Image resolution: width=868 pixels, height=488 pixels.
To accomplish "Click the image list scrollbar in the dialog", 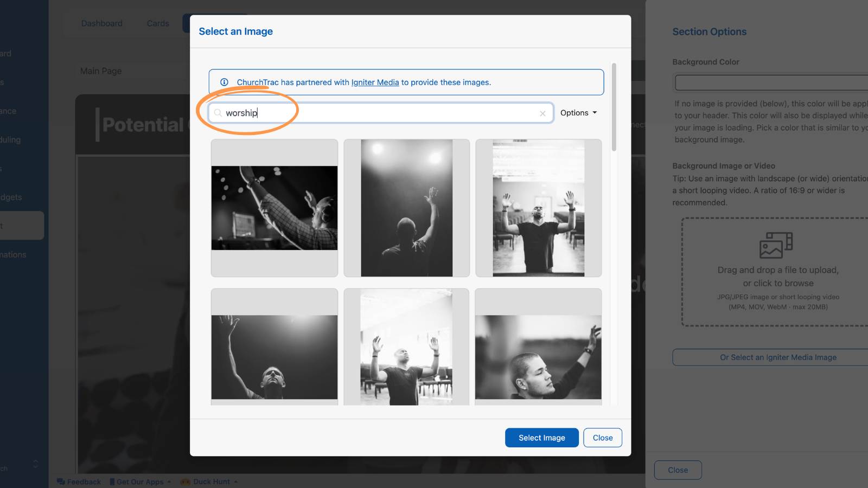I will pos(614,107).
